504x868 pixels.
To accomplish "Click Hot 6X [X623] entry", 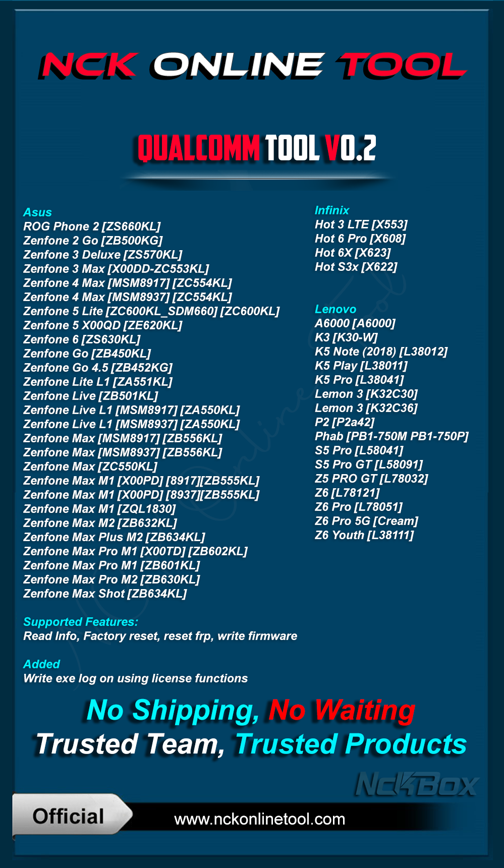I will pyautogui.click(x=353, y=253).
